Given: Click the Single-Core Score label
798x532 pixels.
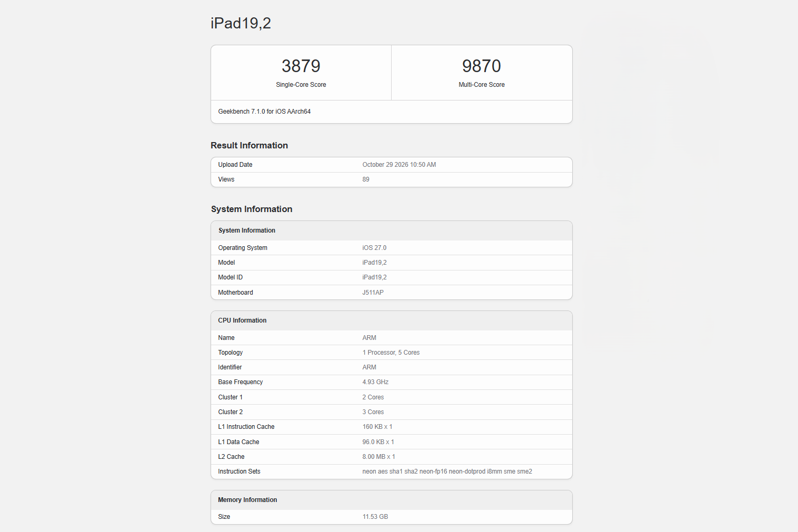Looking at the screenshot, I should click(301, 85).
